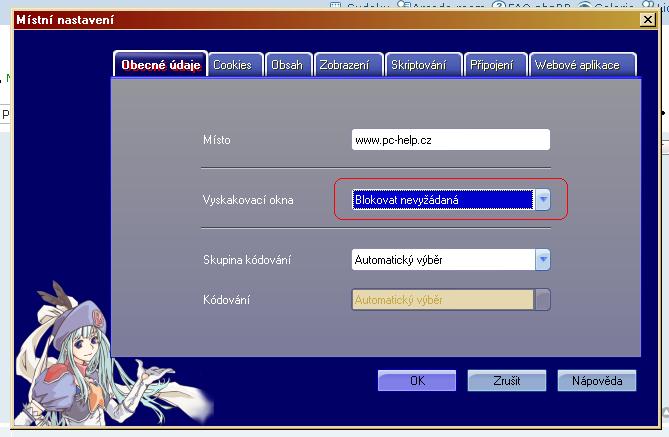The width and height of the screenshot is (669, 437).
Task: Select the Obecné údaje tab
Action: click(x=160, y=65)
